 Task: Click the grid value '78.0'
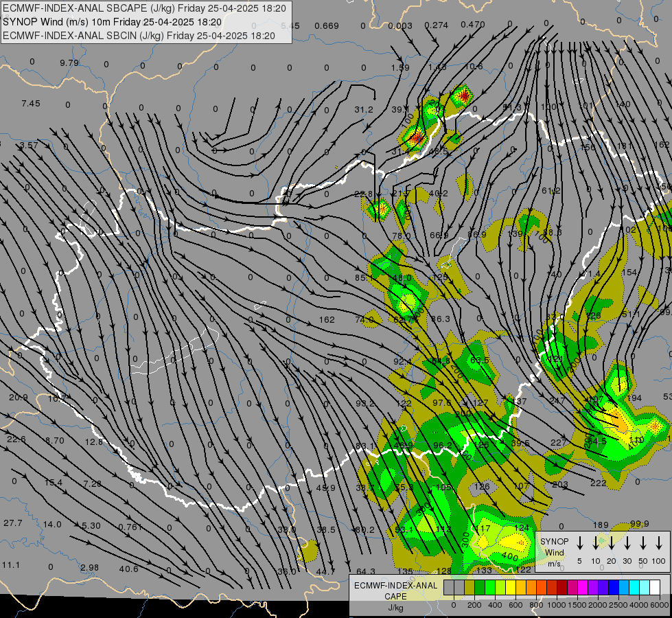coord(402,236)
